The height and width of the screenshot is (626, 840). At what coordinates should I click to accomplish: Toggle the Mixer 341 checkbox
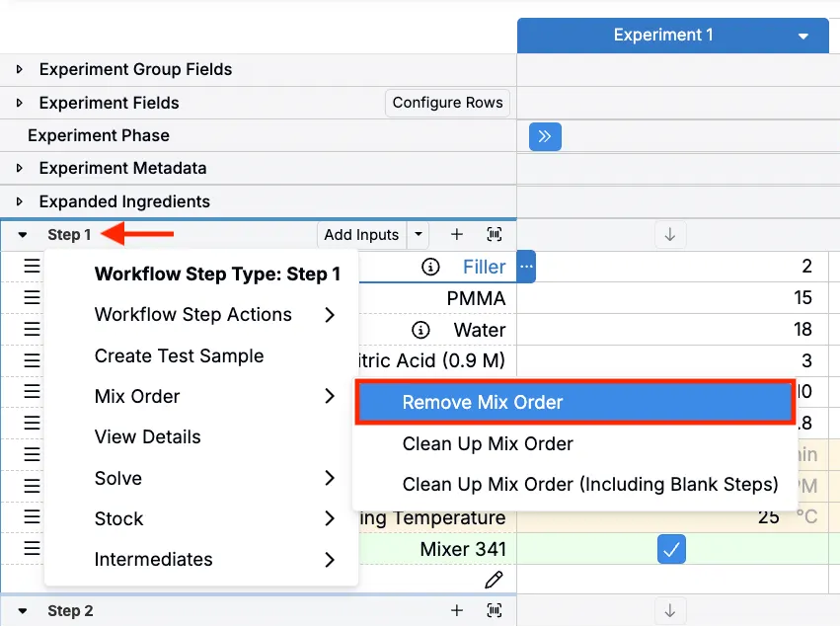pos(671,549)
